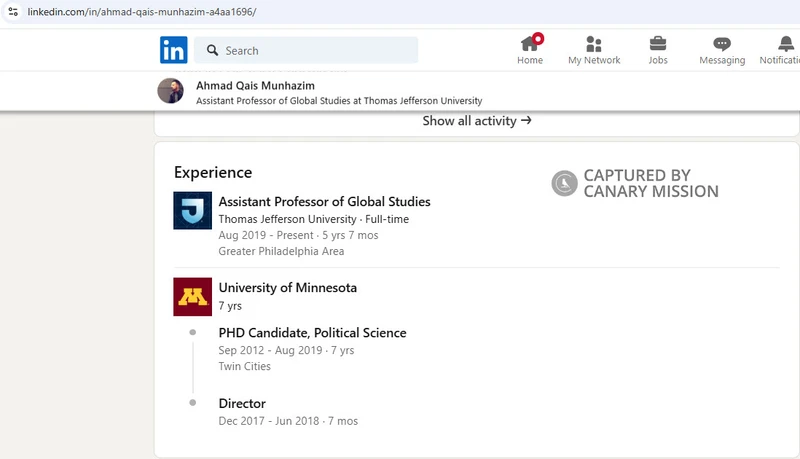Click 'Aug 2019 - Present · 5 yrs 7 mos'
The height and width of the screenshot is (459, 800).
coord(298,235)
